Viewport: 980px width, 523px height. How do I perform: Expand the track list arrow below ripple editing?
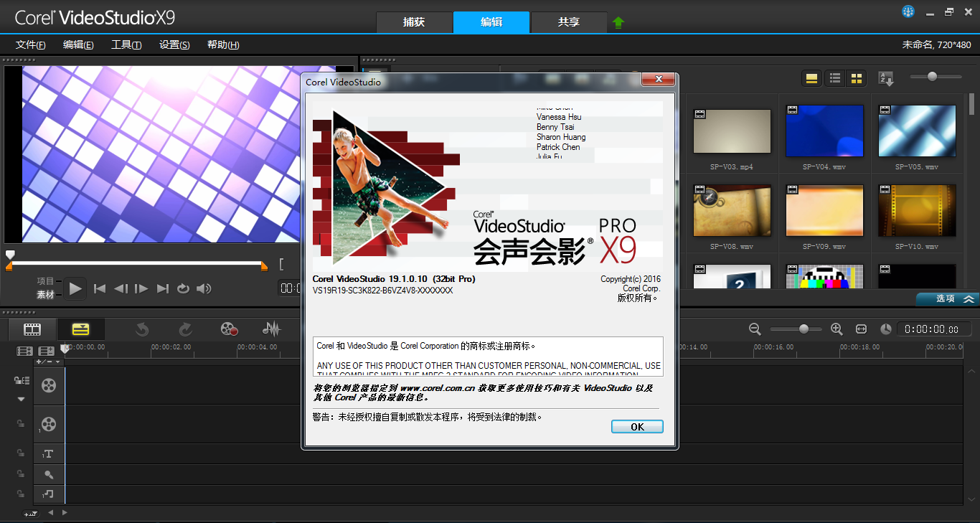click(21, 399)
